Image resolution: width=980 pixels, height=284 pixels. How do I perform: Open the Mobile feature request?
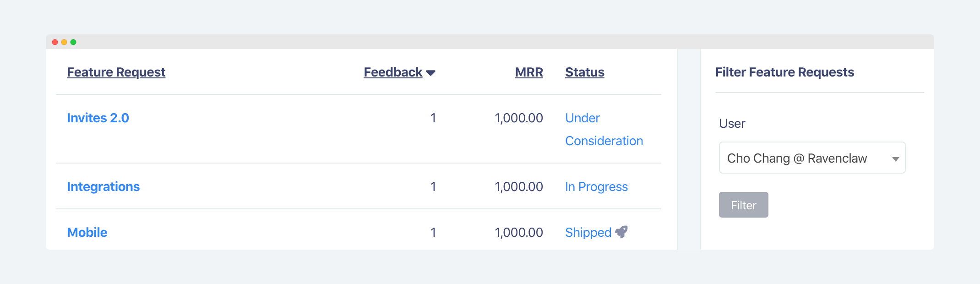coord(87,232)
